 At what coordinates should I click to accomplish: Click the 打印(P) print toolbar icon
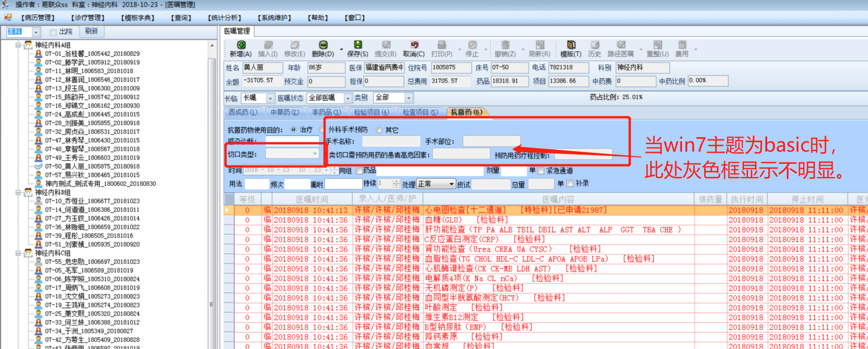(441, 45)
